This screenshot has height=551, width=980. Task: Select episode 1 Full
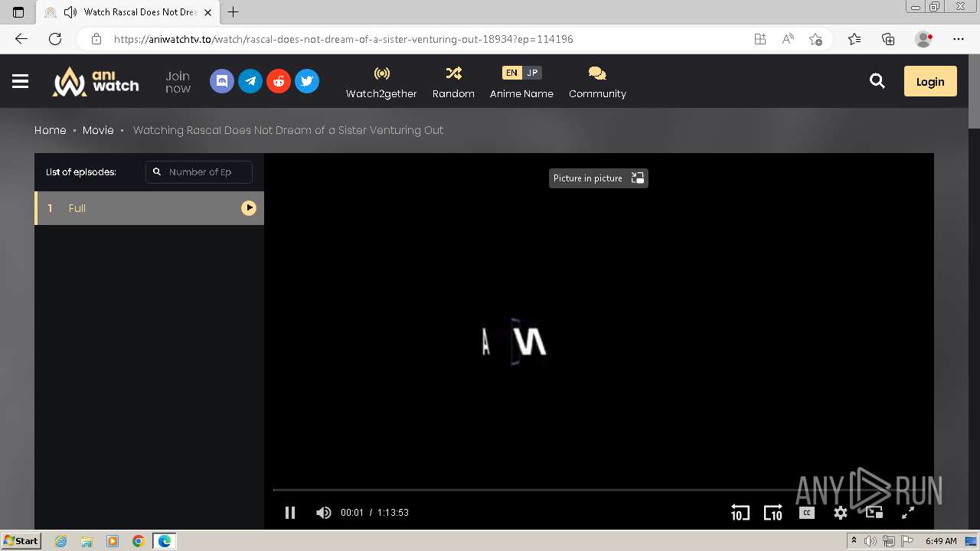tap(149, 208)
